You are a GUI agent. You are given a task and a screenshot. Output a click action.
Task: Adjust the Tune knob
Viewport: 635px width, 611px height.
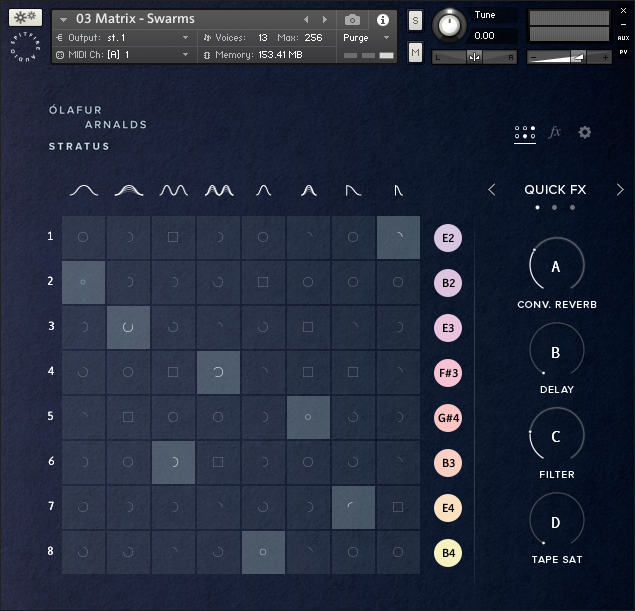point(449,26)
